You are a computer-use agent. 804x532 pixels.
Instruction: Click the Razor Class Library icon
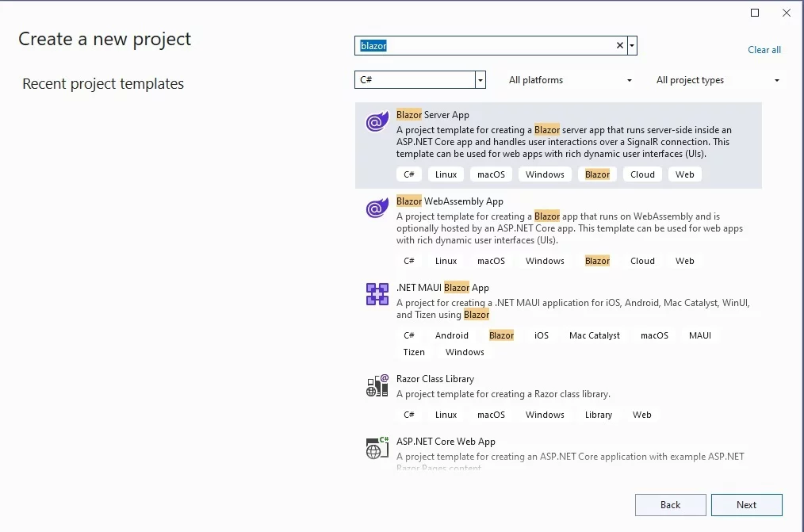[x=377, y=385]
